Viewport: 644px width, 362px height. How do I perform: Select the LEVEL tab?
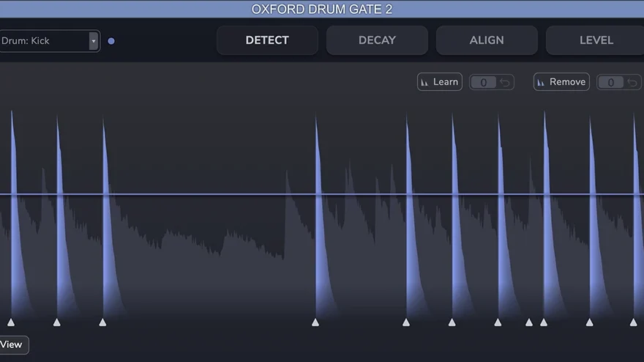click(x=595, y=40)
